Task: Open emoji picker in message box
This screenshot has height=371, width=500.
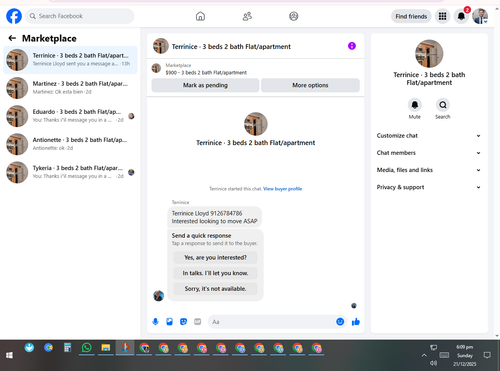Action: tap(340, 322)
